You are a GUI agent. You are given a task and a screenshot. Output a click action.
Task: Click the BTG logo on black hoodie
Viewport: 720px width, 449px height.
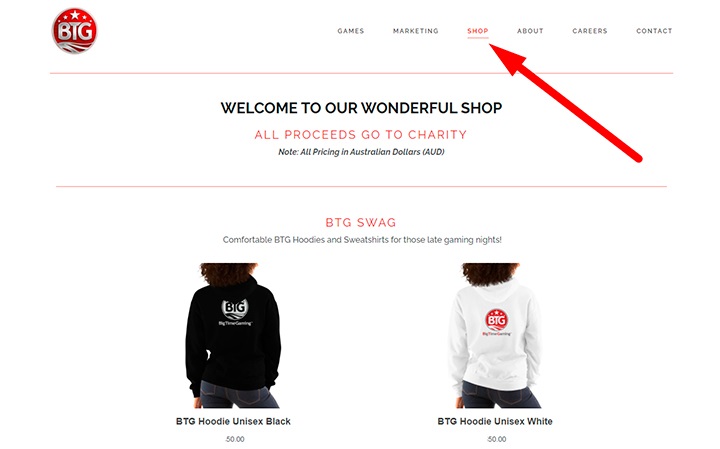point(235,312)
